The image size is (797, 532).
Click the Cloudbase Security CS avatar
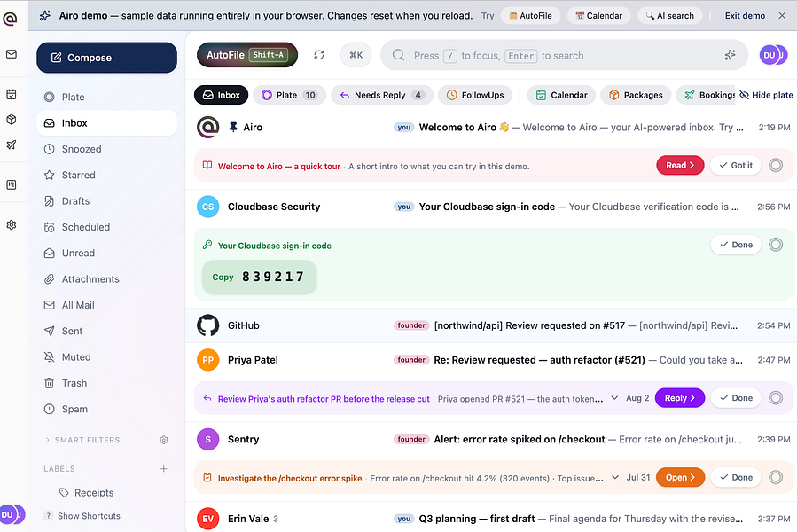(207, 207)
